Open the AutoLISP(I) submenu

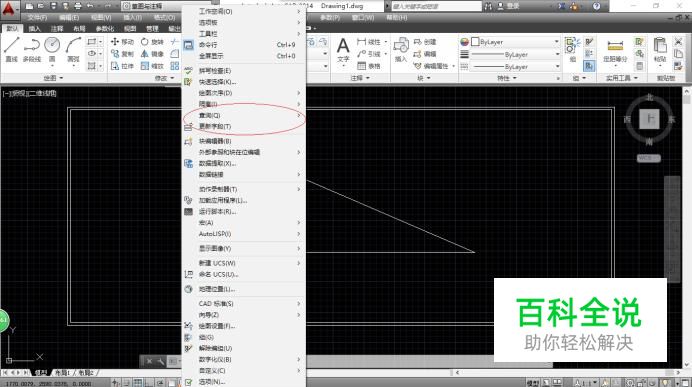[244, 234]
